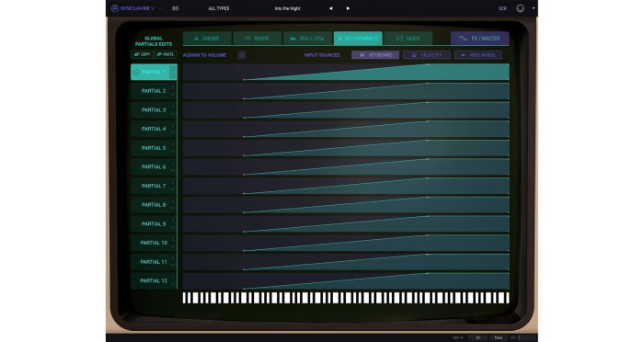Select the PARTIAL 6 row
The height and width of the screenshot is (342, 644).
[x=154, y=166]
